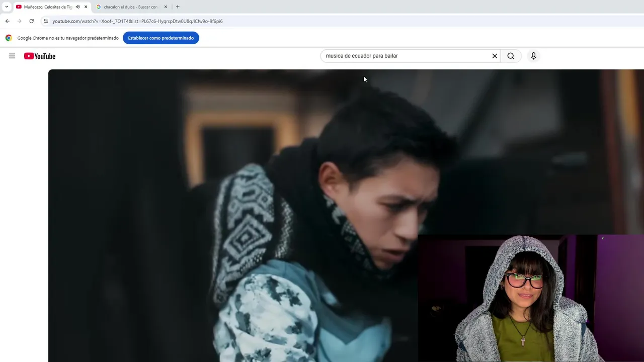Screen dimensions: 644x362
Task: Start voice search with the microphone
Action: click(534, 56)
